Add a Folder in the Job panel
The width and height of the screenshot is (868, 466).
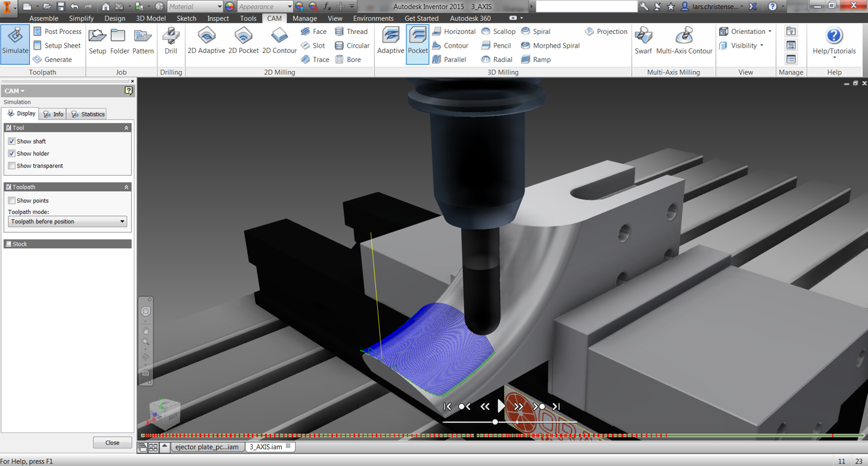tap(119, 42)
